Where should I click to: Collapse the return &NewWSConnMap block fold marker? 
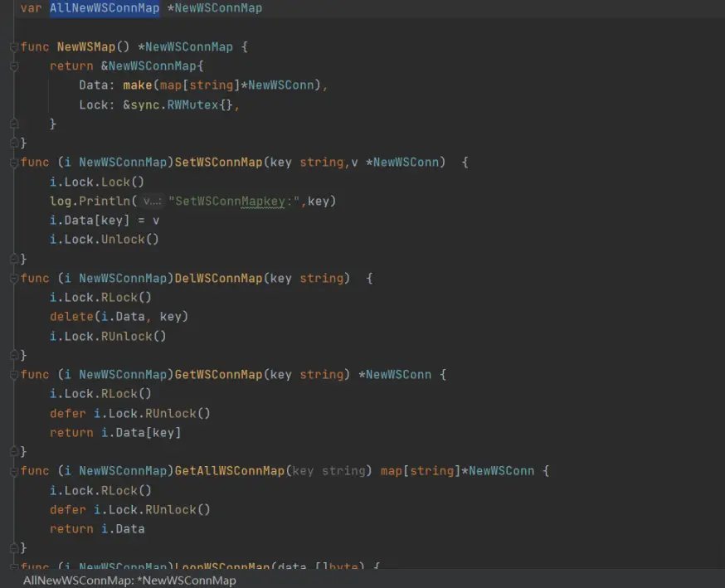pos(14,66)
